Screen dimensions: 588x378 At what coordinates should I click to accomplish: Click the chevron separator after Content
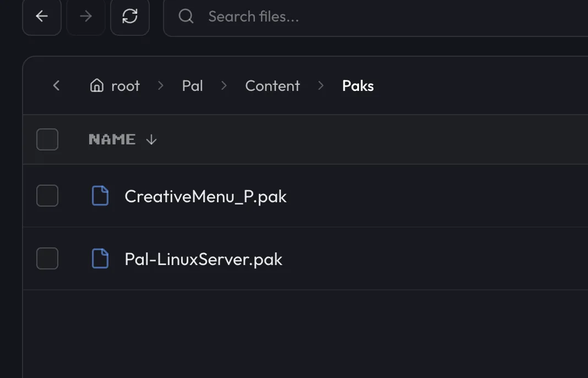click(321, 85)
